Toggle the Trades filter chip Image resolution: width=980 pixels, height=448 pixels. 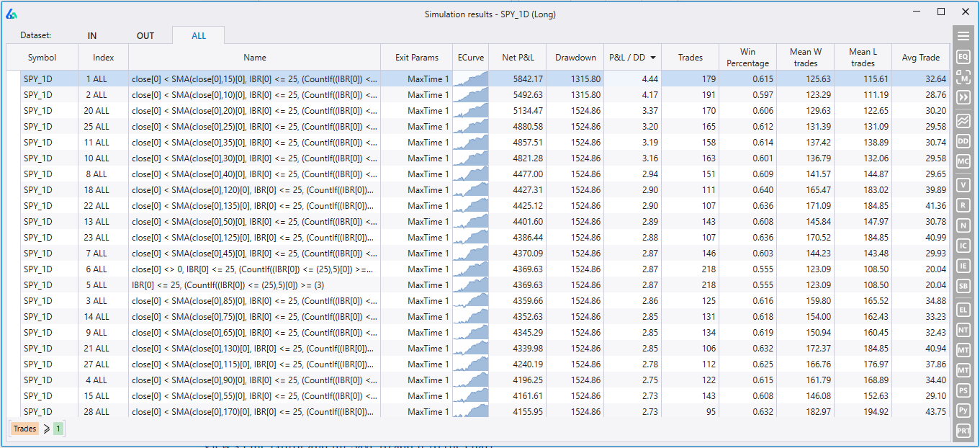[x=24, y=428]
